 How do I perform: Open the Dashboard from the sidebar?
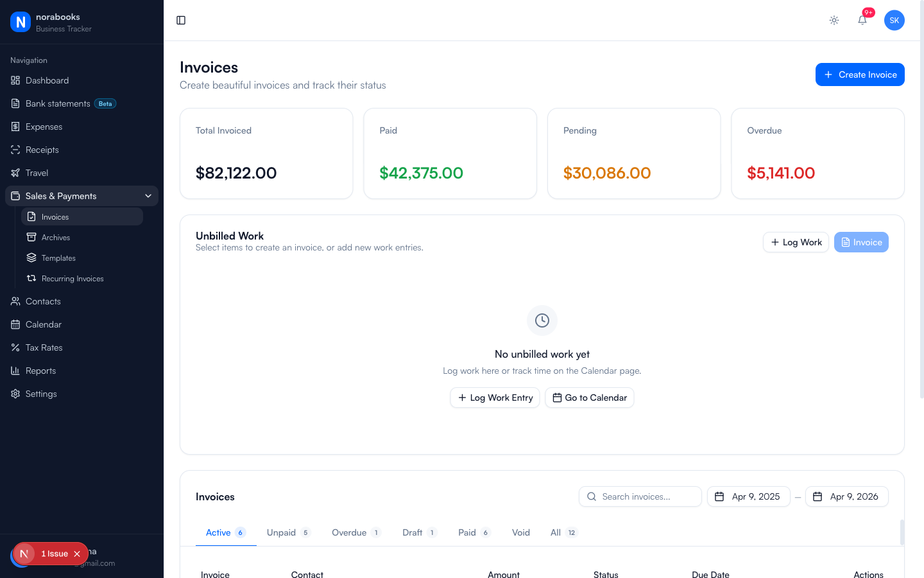point(46,80)
